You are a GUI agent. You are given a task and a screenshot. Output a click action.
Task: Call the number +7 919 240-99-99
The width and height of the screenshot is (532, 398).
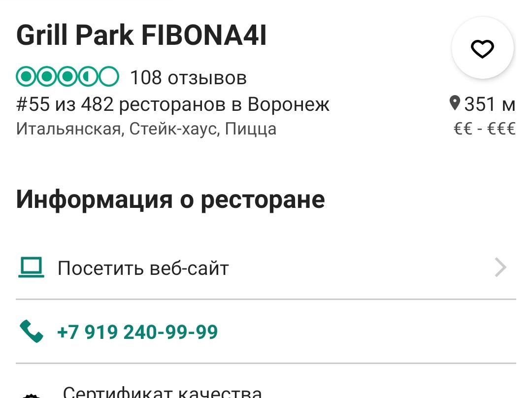(137, 332)
